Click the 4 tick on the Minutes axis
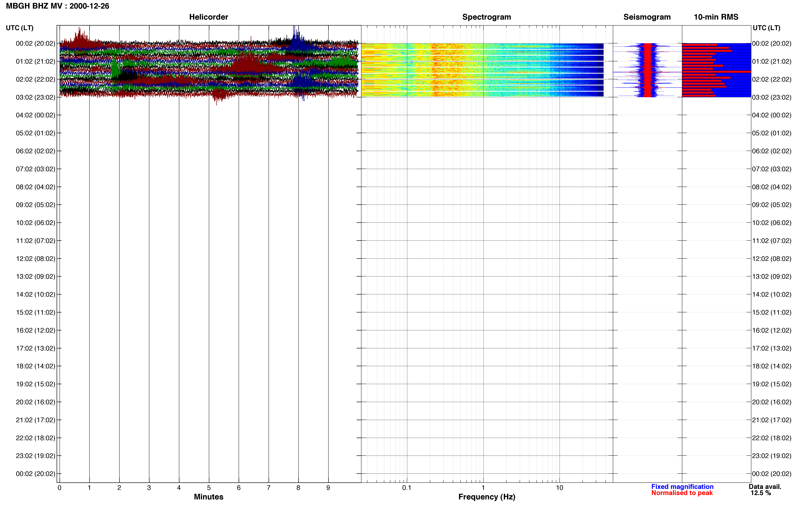 (179, 487)
